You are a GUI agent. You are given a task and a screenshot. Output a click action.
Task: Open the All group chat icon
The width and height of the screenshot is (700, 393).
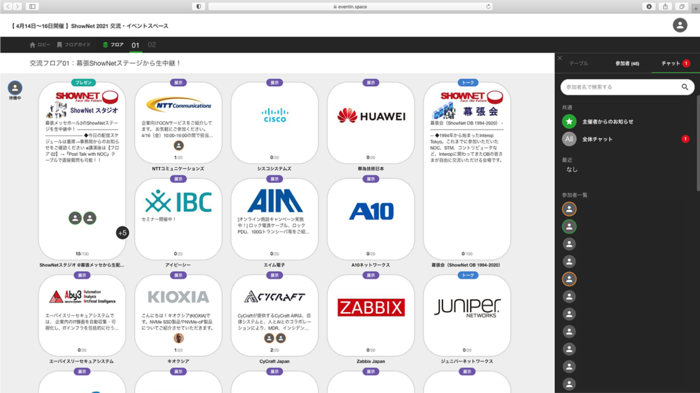click(x=569, y=139)
